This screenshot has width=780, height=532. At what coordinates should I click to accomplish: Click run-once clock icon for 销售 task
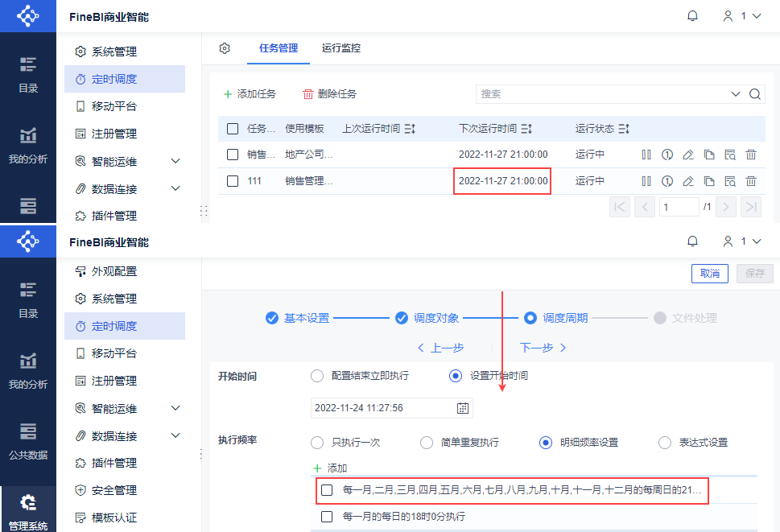[x=667, y=155]
